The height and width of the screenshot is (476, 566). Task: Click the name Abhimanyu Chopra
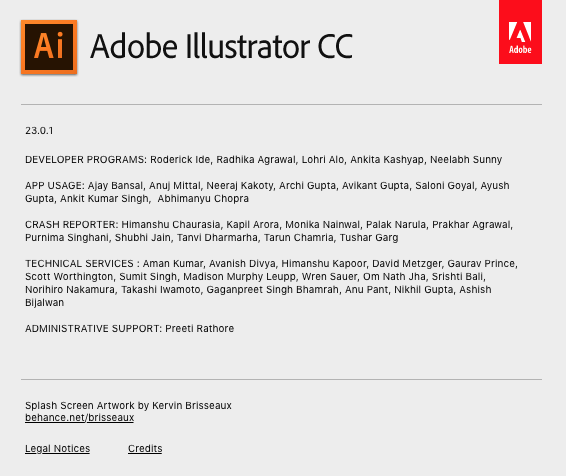coord(203,198)
